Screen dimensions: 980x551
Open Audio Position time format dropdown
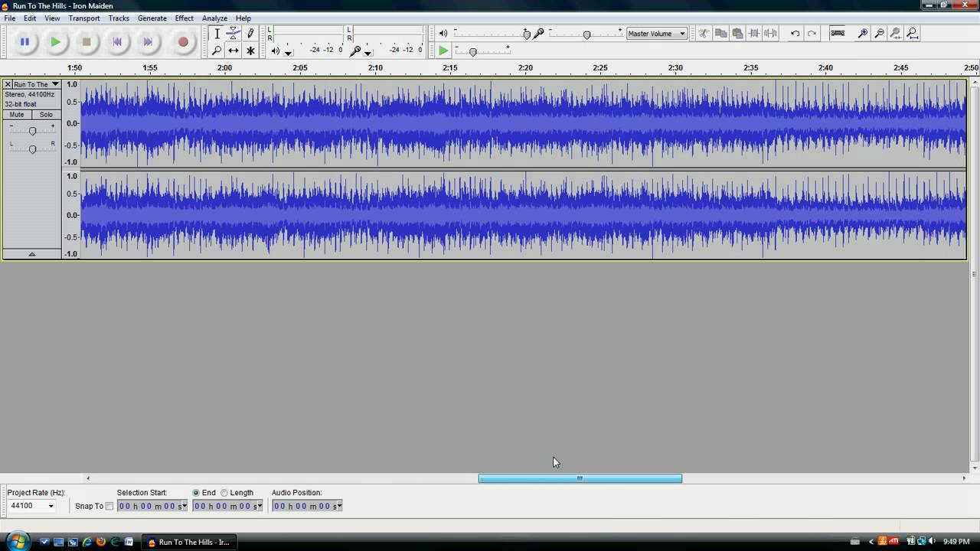click(339, 507)
